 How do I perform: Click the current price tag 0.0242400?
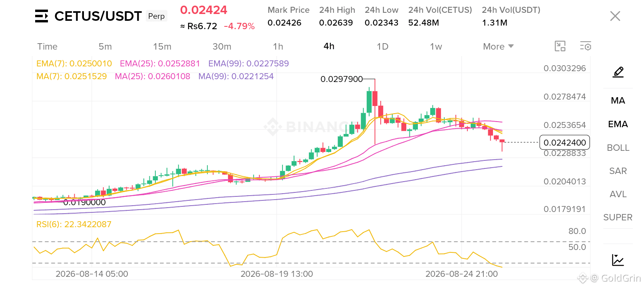point(564,142)
